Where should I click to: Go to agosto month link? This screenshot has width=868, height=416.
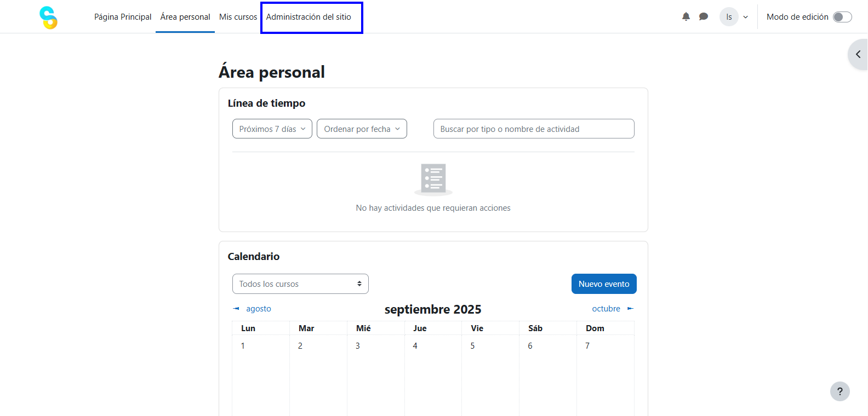point(258,309)
